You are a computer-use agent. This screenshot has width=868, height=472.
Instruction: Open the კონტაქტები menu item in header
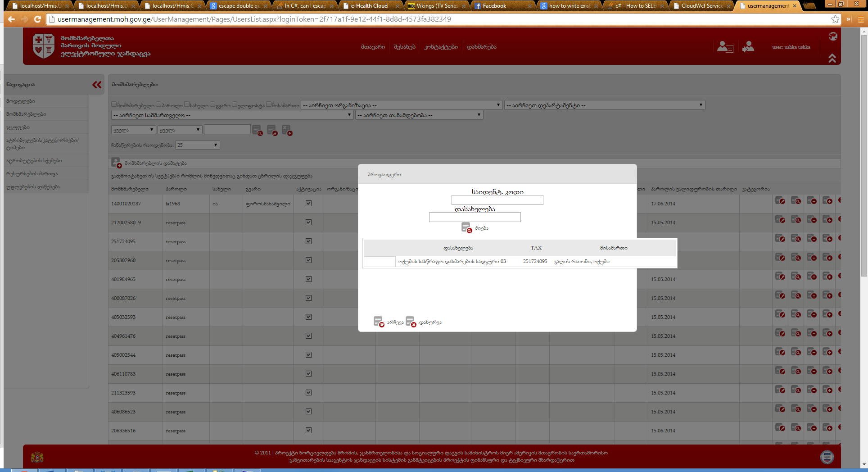click(x=441, y=47)
